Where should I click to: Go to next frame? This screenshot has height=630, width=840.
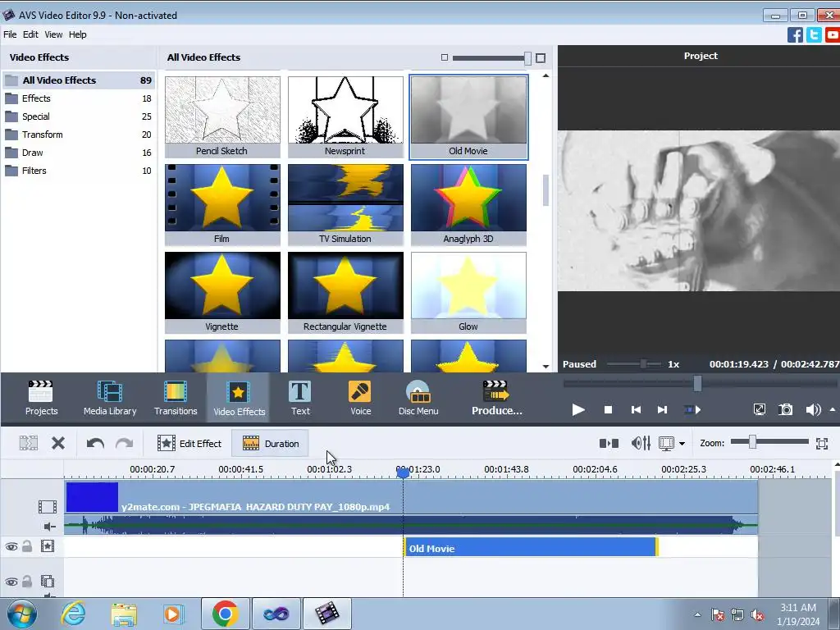(x=662, y=410)
